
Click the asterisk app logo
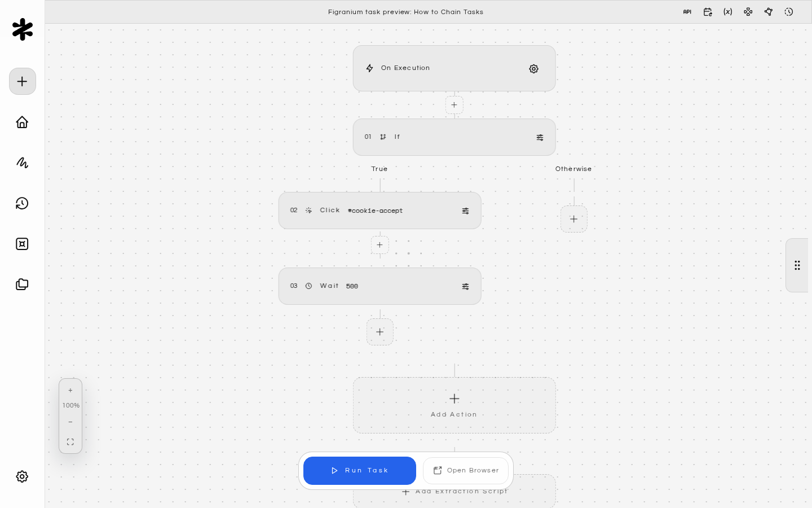(x=23, y=29)
